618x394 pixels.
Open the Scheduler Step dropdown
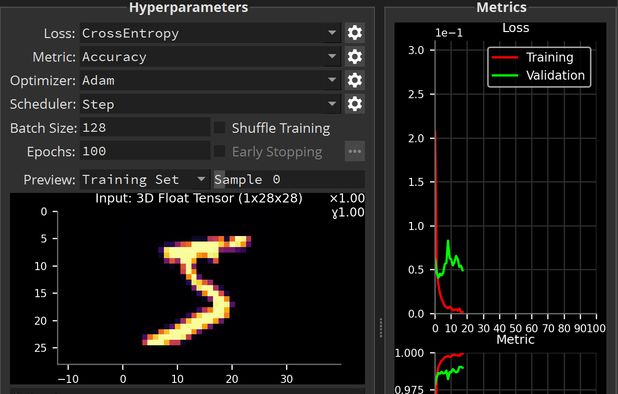click(x=210, y=104)
